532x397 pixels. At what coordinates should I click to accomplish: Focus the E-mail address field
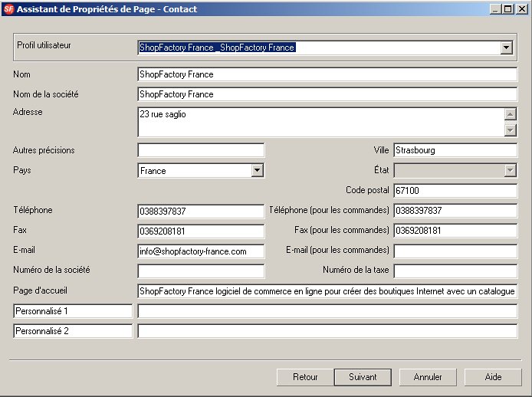(x=201, y=251)
